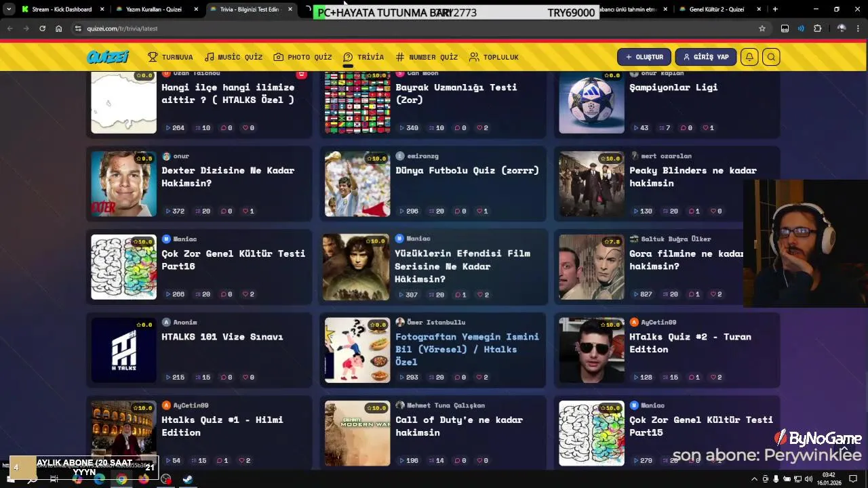
Task: Click the Peaky Blinders thumbnail
Action: [x=591, y=184]
